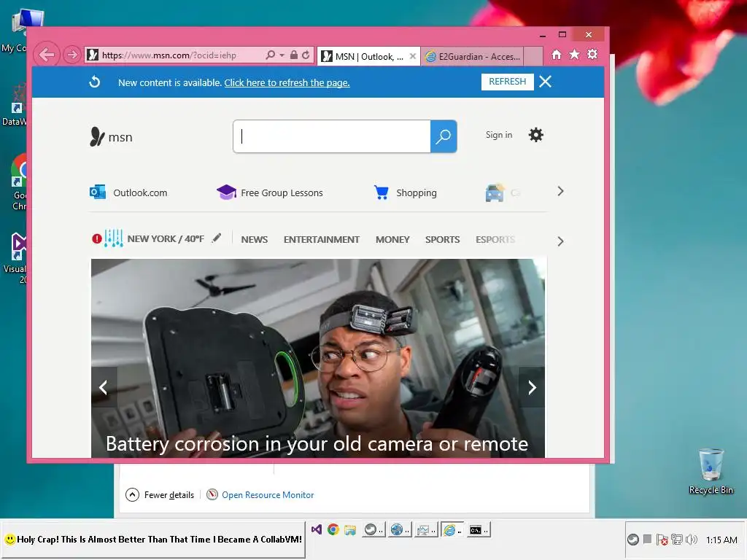Open the MONEY section
747x560 pixels.
(x=392, y=239)
